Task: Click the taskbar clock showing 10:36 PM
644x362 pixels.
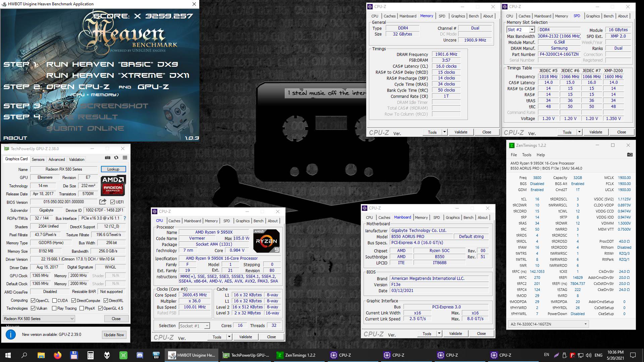Action: [615, 355]
